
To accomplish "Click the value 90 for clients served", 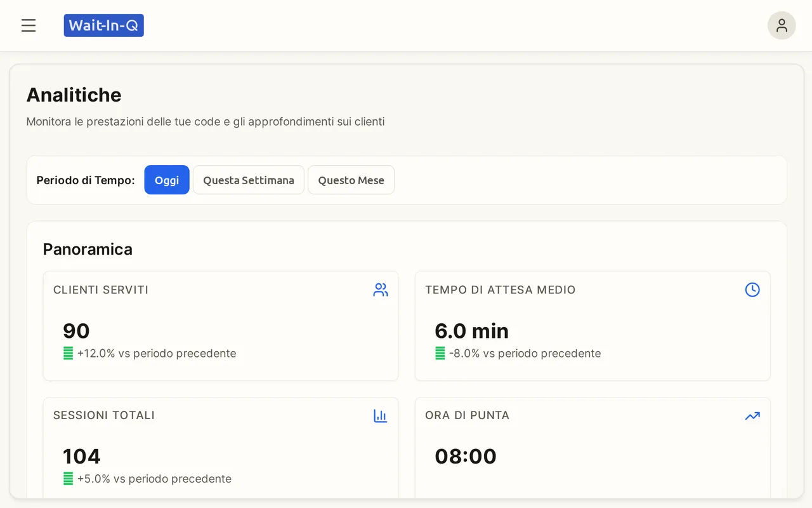I will 76,331.
